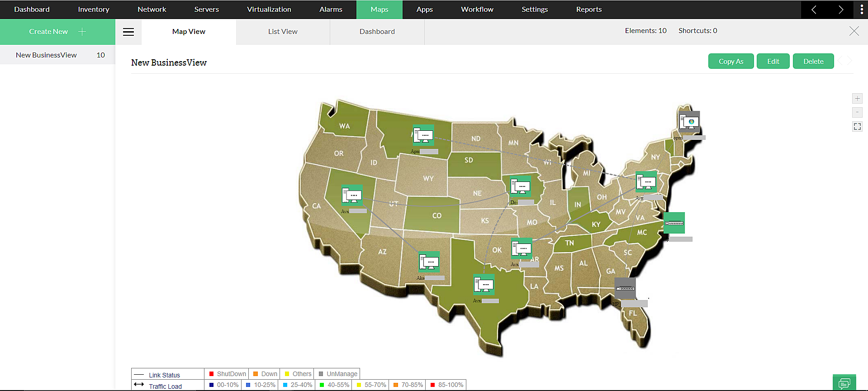Open the vertical three-dot options menu

(861, 10)
